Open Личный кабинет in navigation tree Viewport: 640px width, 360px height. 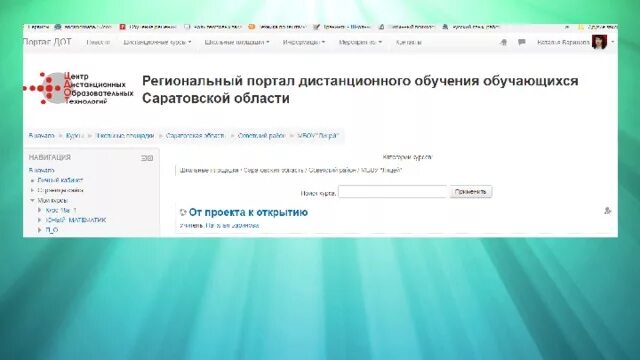click(x=60, y=180)
